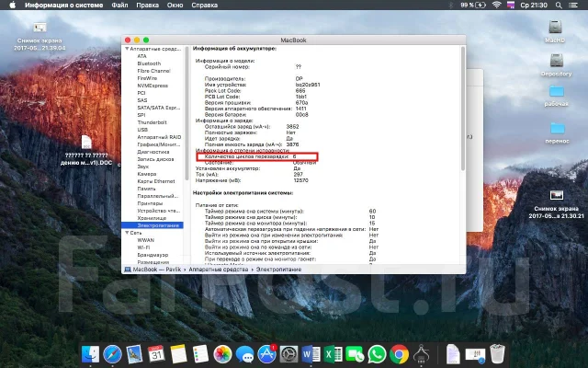
Task: Open Finder from the dock
Action: (90, 354)
